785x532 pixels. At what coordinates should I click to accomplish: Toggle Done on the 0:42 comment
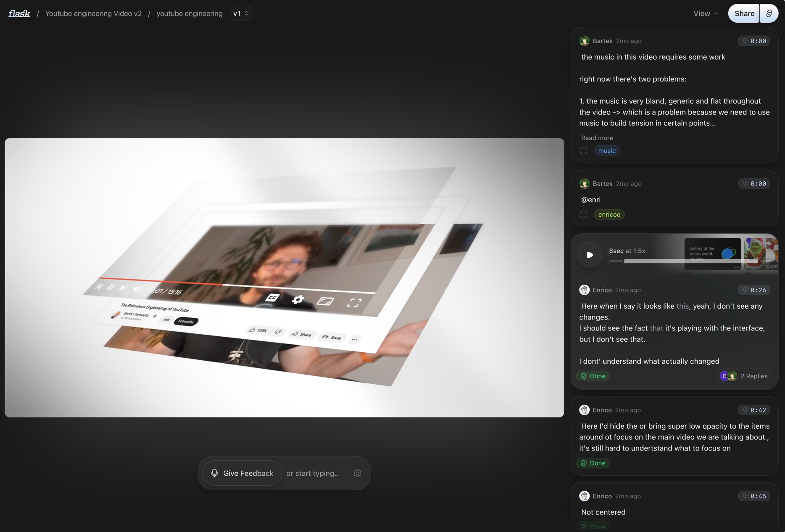(593, 463)
